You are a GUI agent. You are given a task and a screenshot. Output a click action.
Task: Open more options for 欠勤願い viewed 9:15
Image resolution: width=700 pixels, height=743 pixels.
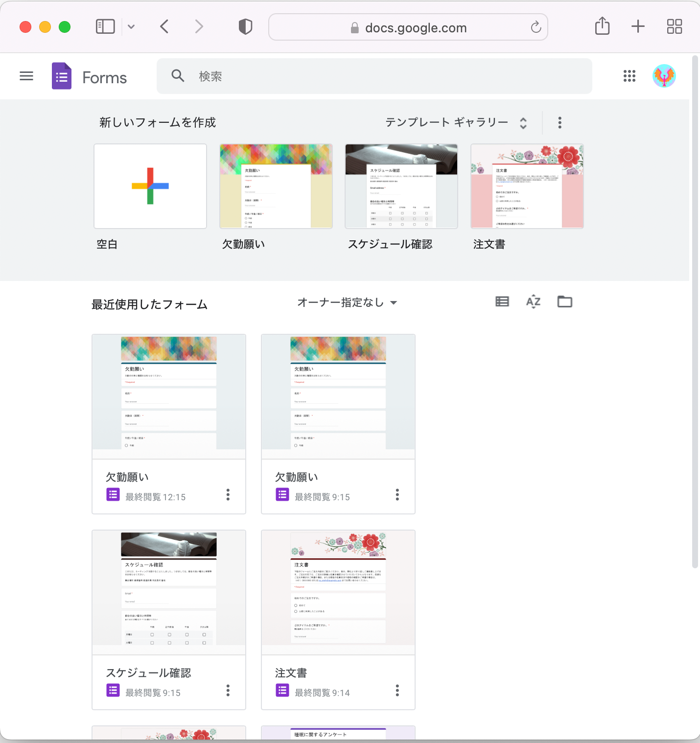pyautogui.click(x=397, y=494)
